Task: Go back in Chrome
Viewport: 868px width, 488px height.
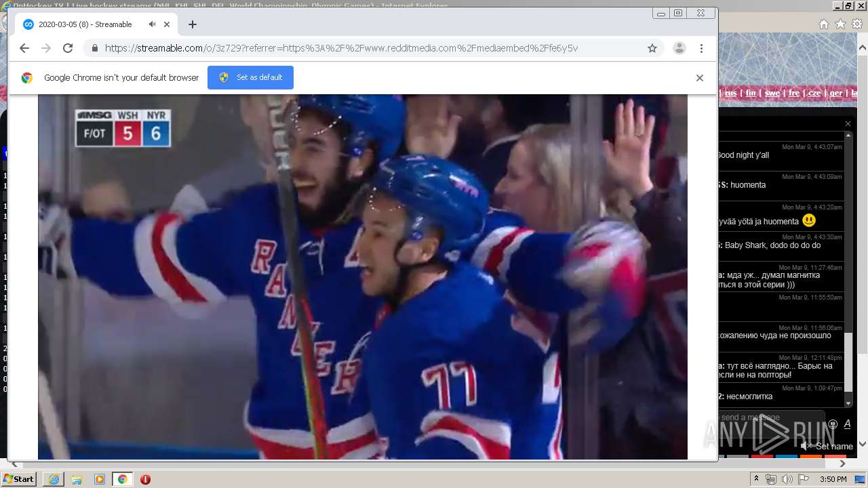Action: pos(24,48)
